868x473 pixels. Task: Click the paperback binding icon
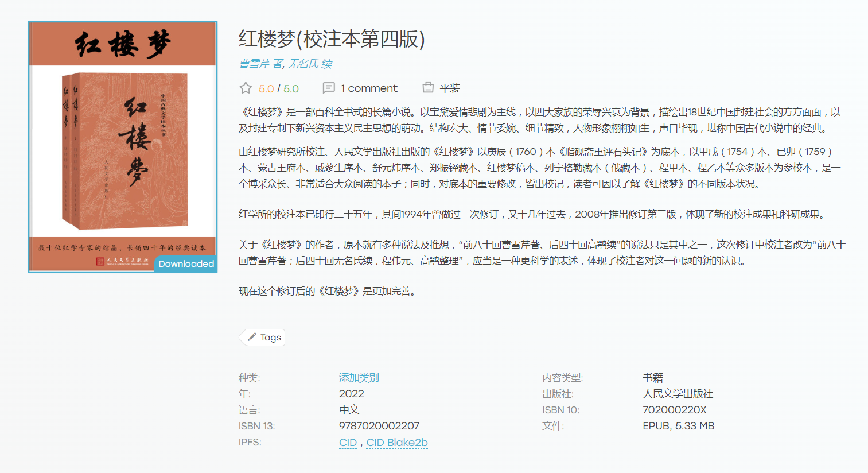coord(428,87)
